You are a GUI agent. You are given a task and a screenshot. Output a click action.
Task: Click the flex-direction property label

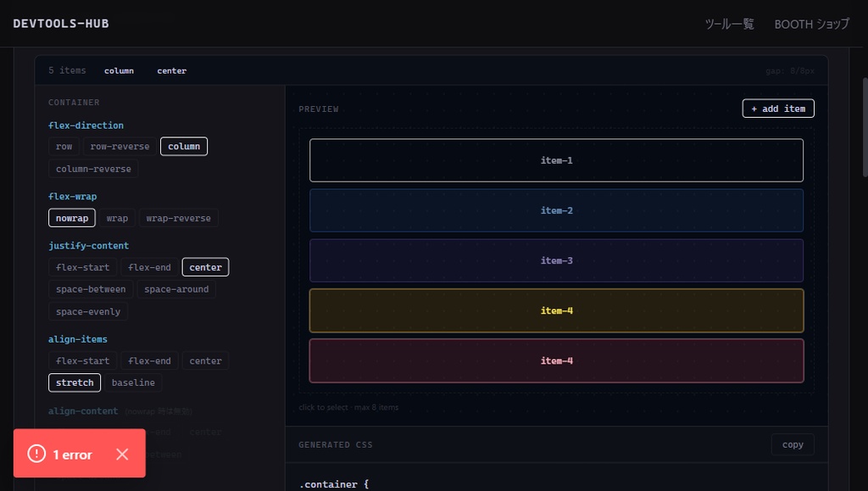(86, 126)
